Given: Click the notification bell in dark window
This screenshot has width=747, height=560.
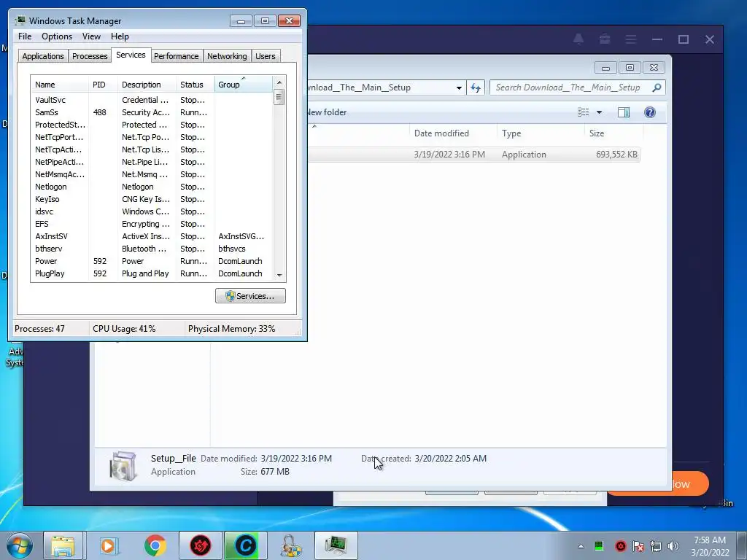Looking at the screenshot, I should coord(578,39).
